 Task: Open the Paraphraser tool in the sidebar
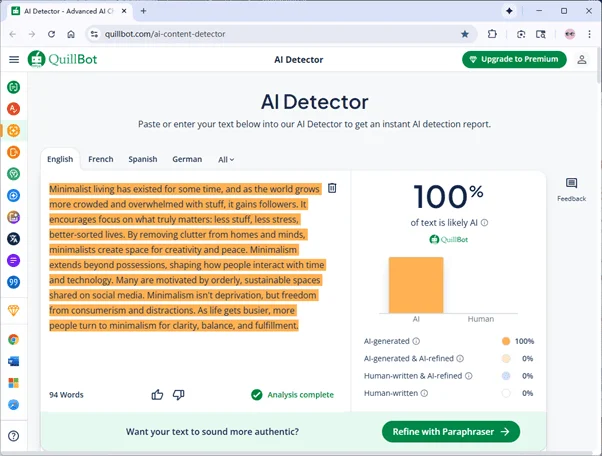pos(13,87)
